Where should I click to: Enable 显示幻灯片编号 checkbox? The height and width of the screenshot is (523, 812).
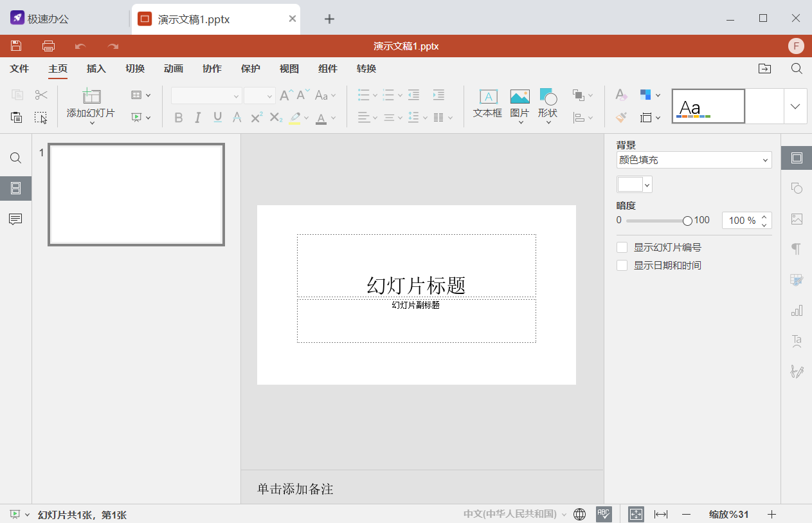[x=622, y=248]
